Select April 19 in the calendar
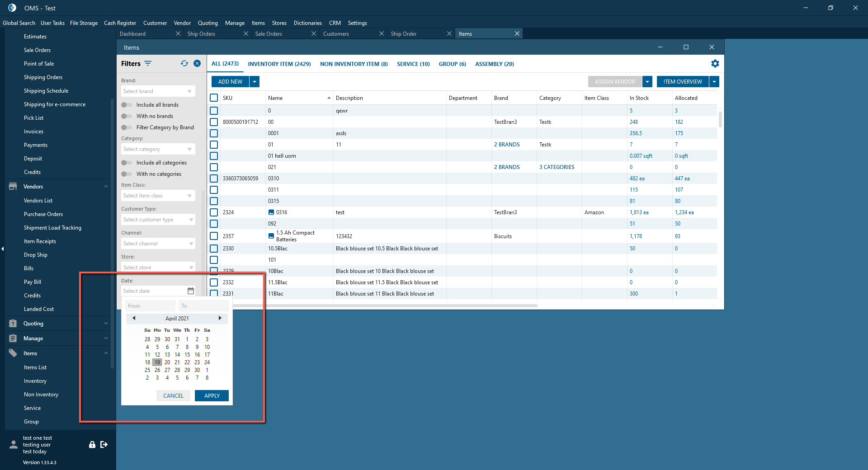 click(157, 362)
